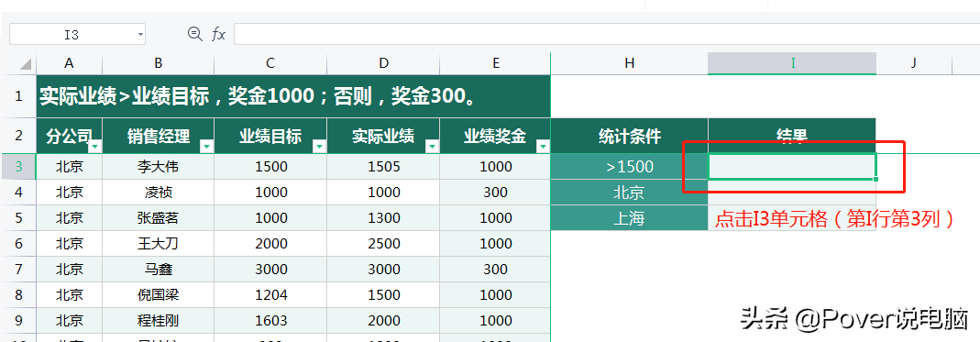
Task: Select row 7 header
Action: coord(18,270)
